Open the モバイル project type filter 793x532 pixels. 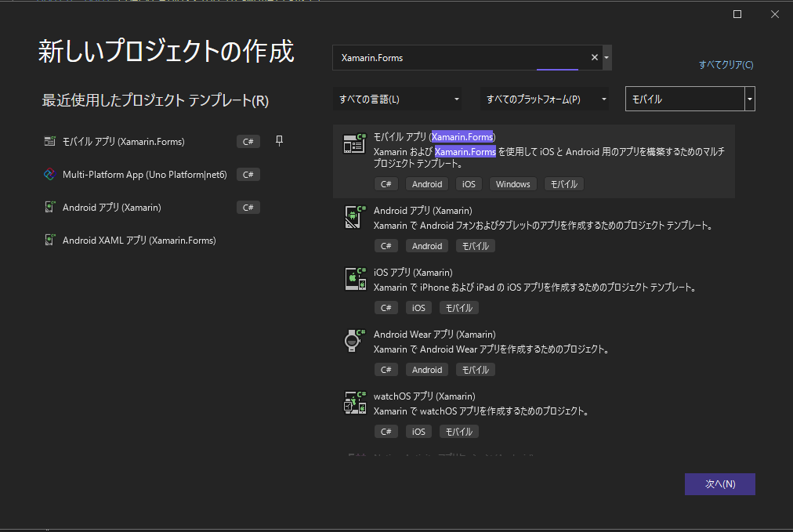tap(690, 100)
